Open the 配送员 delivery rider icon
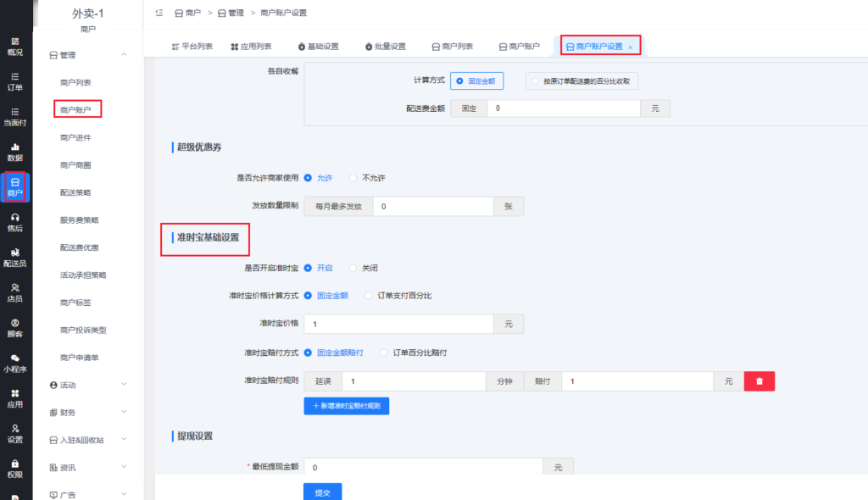This screenshot has height=500, width=868. (x=15, y=257)
